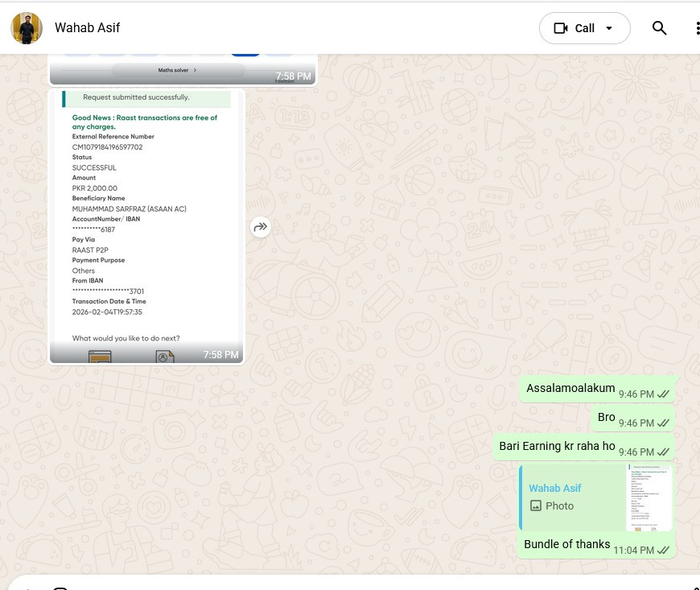Forward the payment receipt image
Image resolution: width=700 pixels, height=590 pixels.
point(260,227)
